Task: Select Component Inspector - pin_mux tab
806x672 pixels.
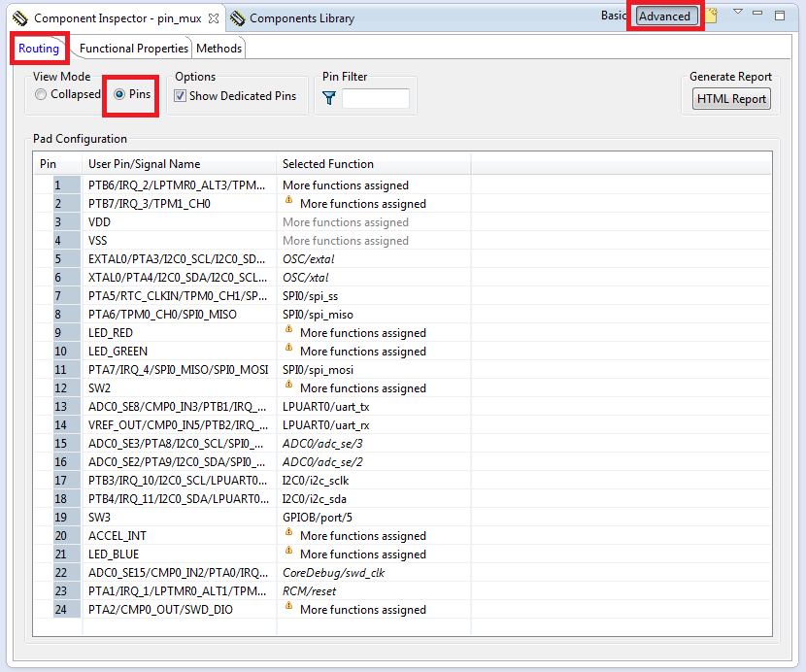Action: (118, 18)
